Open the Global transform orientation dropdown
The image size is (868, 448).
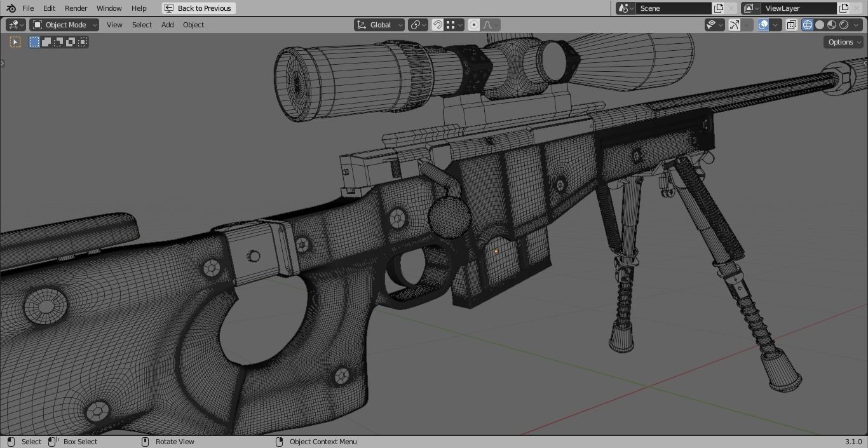click(x=379, y=25)
